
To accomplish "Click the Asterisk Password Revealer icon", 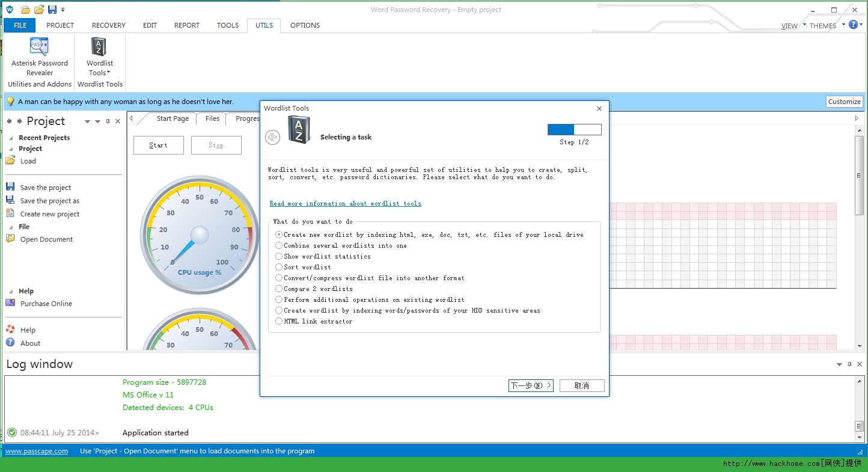I will (39, 46).
